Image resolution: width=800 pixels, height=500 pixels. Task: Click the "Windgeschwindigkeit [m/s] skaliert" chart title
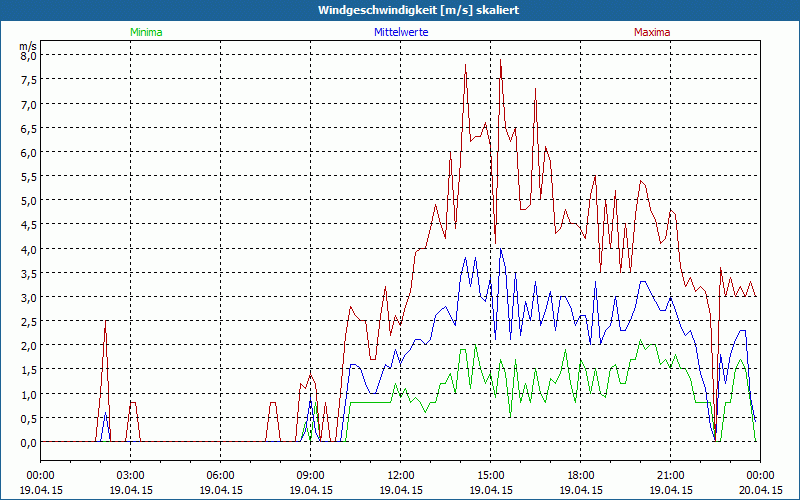point(400,10)
